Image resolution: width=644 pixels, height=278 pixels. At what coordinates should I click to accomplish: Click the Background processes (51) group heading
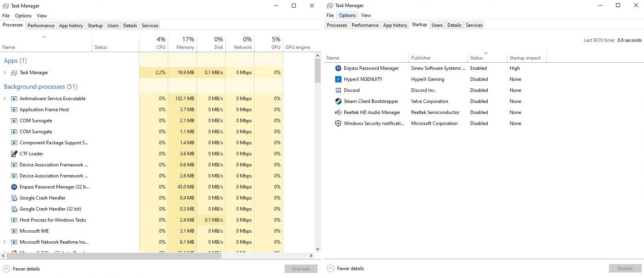coord(41,87)
